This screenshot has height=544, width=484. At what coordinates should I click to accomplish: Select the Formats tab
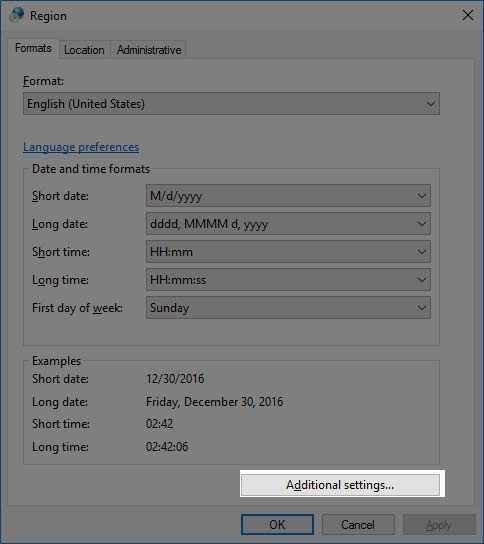click(x=33, y=48)
